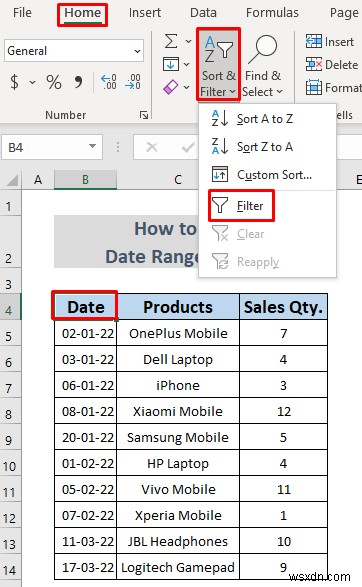Viewport: 362px width, 587px height.
Task: Click the Clear eraser icon
Action: 171,87
